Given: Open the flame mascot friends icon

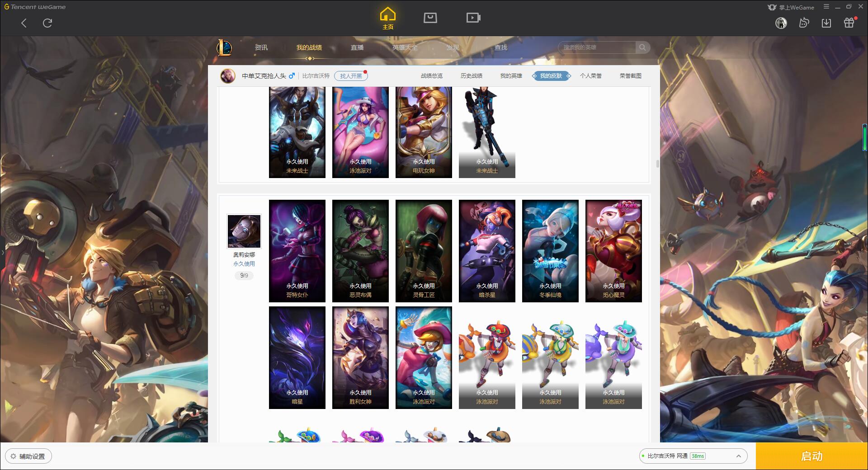Looking at the screenshot, I should (x=804, y=23).
